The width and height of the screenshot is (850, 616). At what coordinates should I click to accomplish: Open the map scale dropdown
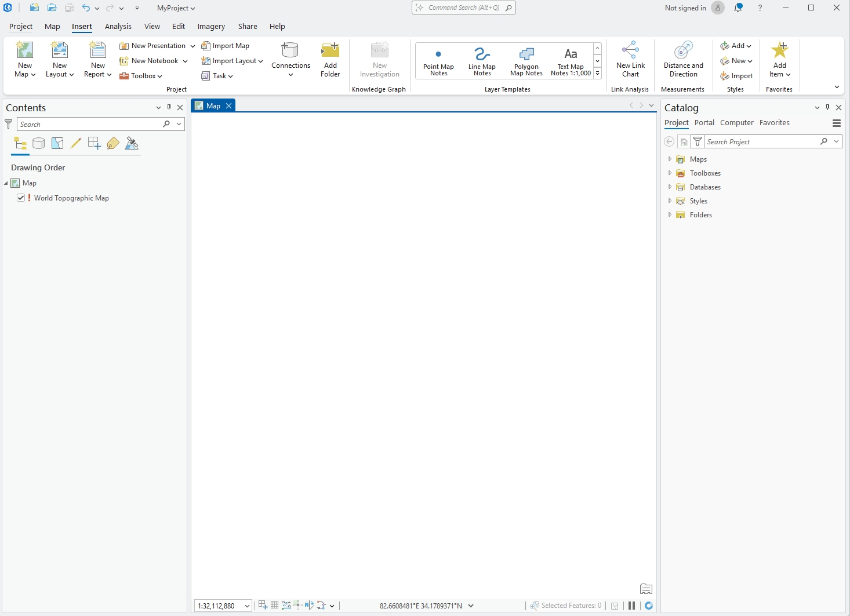click(x=247, y=606)
